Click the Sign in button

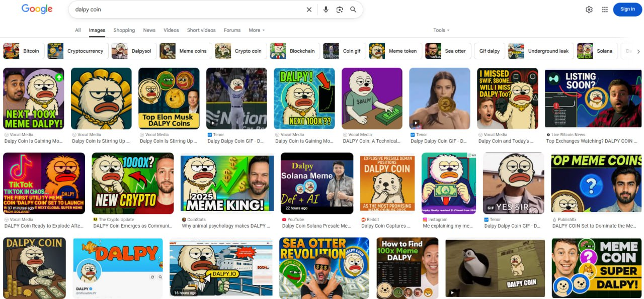627,10
